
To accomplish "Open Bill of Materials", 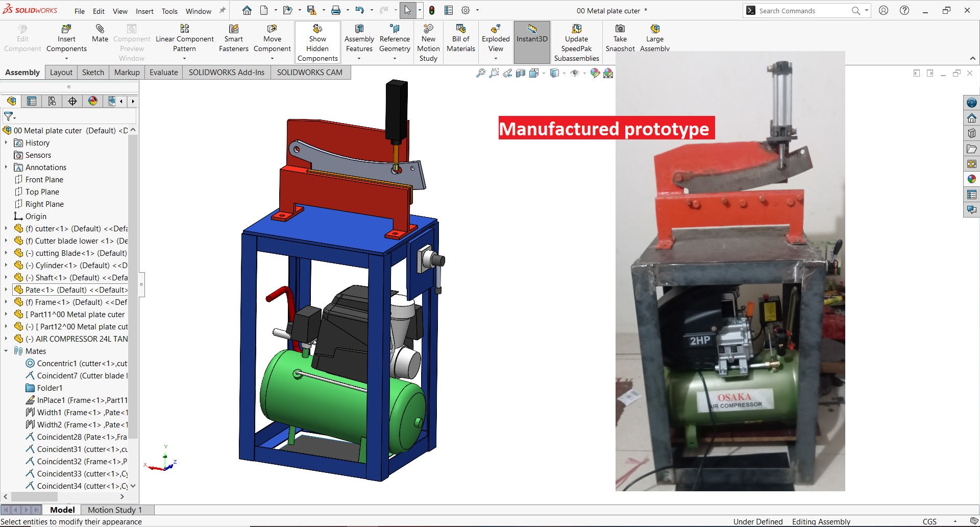I will [x=461, y=39].
